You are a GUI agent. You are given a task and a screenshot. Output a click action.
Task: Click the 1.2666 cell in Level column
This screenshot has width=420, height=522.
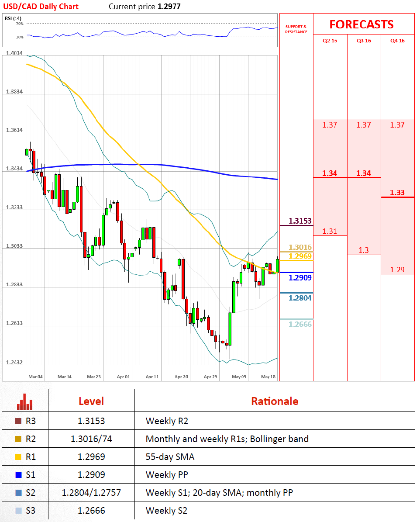tap(91, 511)
